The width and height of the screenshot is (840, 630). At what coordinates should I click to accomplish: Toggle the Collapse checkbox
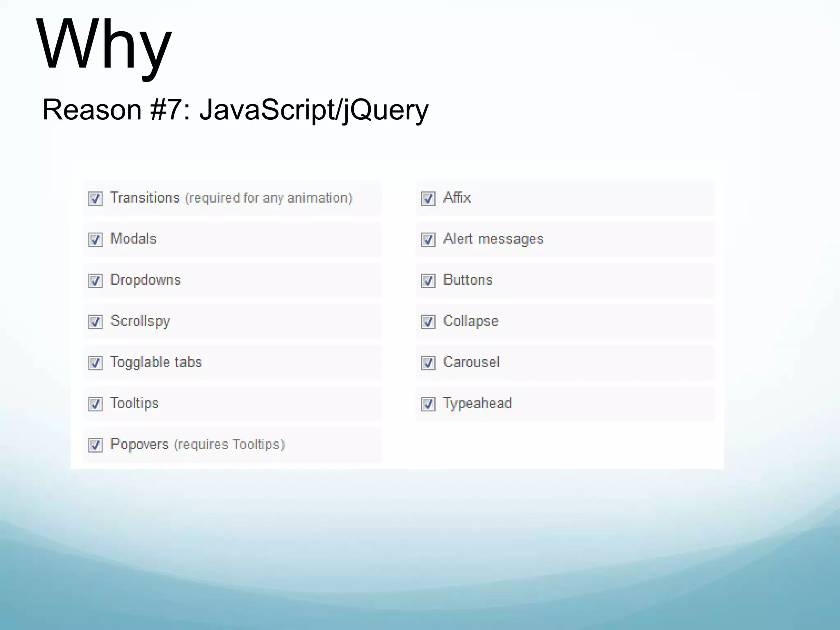coord(428,322)
